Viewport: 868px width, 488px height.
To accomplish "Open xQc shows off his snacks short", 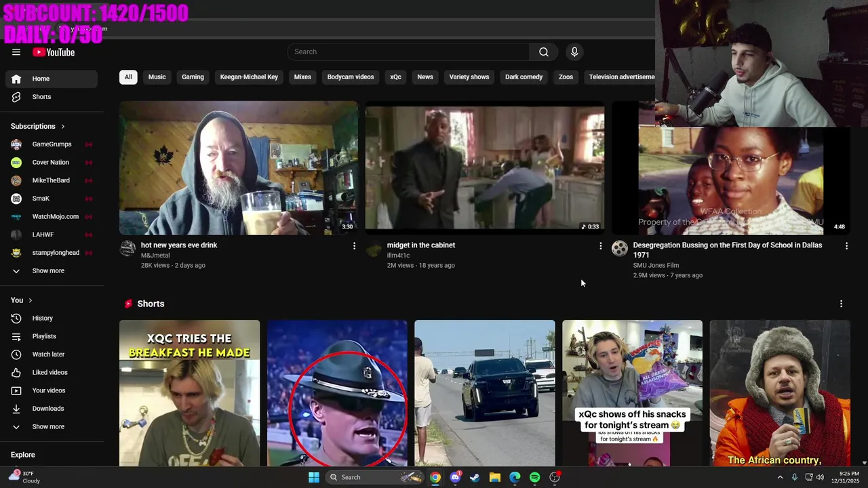I will point(632,393).
